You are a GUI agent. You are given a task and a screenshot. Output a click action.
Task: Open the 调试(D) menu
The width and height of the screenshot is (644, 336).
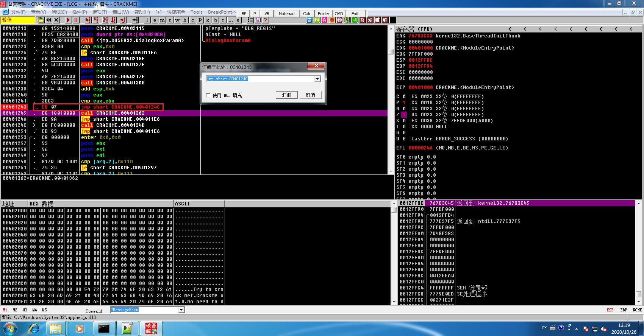(x=59, y=12)
